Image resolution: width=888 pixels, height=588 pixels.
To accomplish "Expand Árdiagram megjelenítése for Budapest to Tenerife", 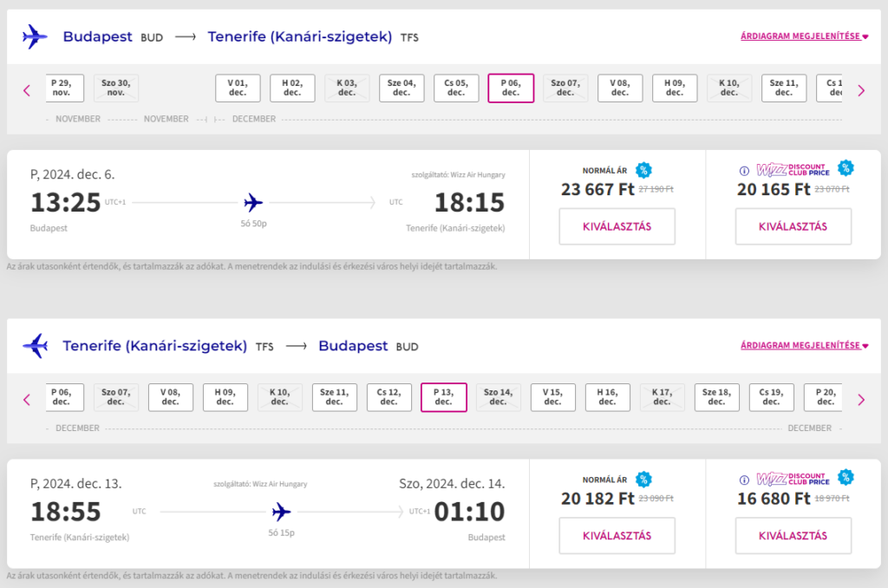I will tap(804, 36).
